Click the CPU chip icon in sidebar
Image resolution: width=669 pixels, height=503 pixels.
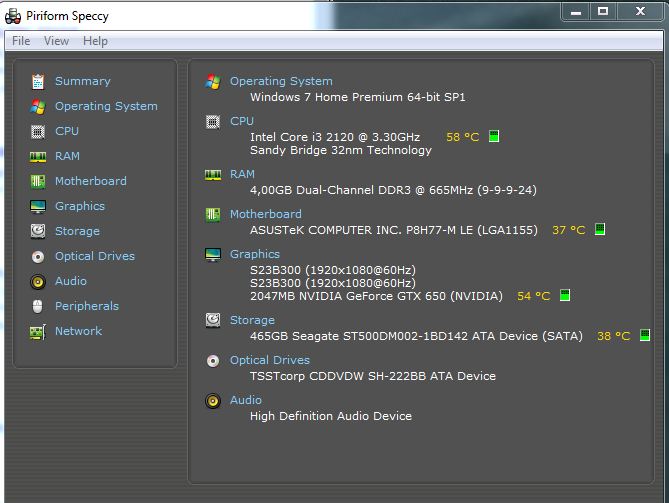[x=38, y=131]
